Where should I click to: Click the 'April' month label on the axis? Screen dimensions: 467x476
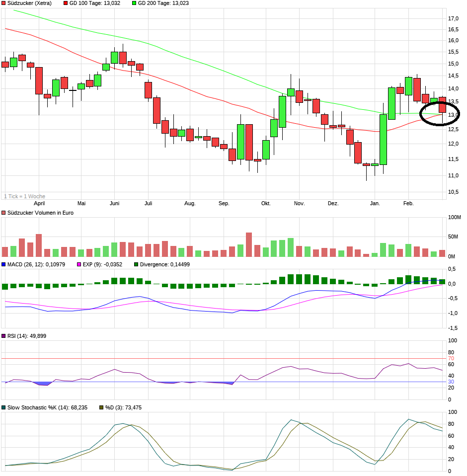coord(39,203)
